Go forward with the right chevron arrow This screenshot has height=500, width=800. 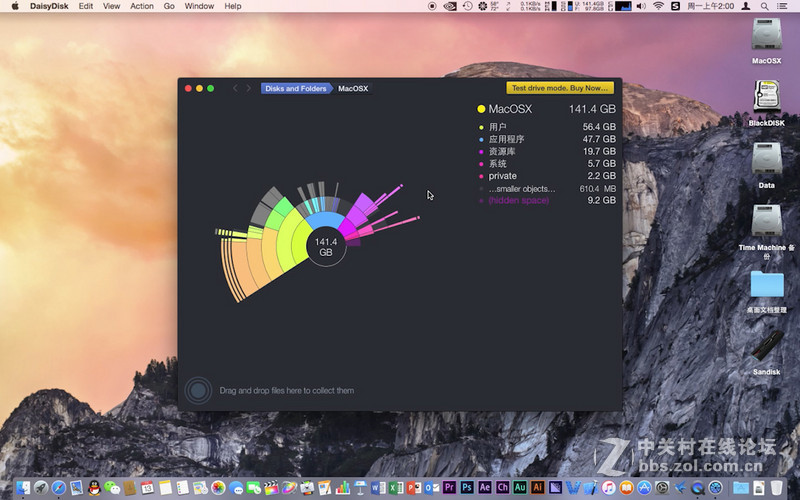click(x=248, y=88)
